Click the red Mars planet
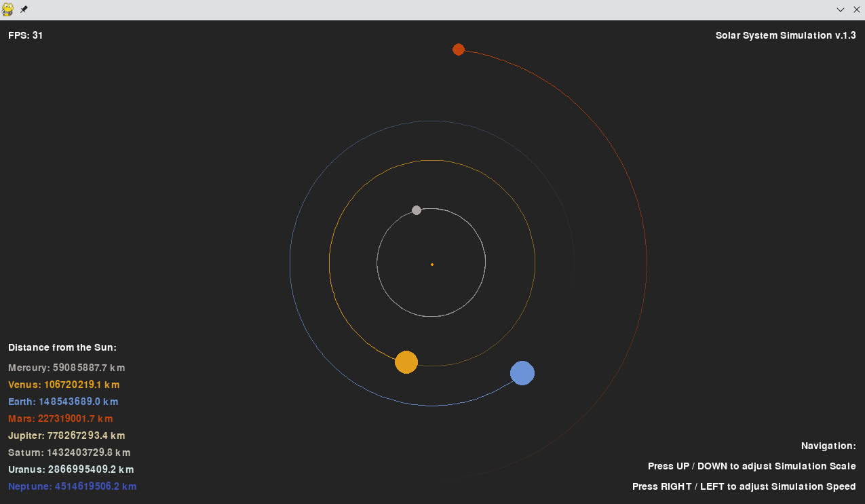 click(x=459, y=50)
